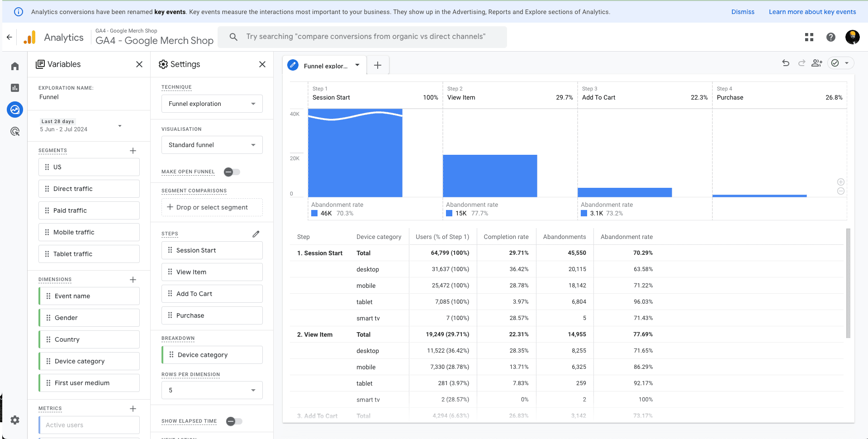Open the Rows Per Dimension dropdown

pos(212,390)
